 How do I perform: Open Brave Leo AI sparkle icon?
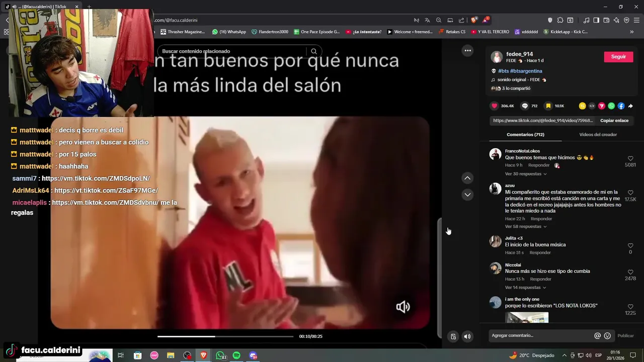pyautogui.click(x=616, y=20)
